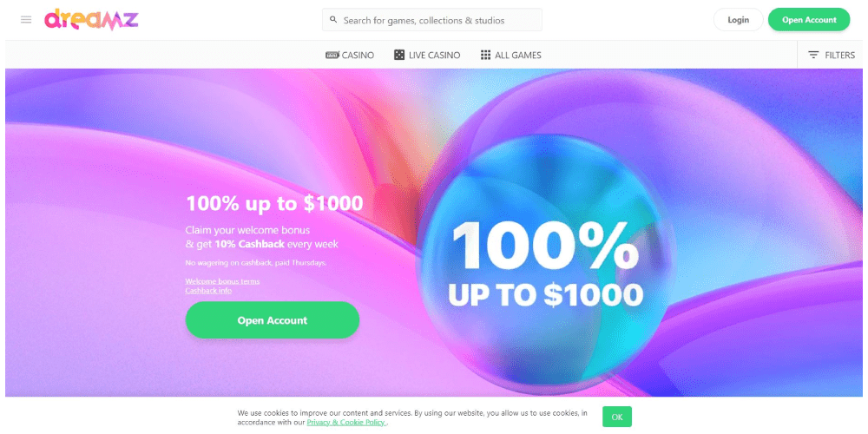Image resolution: width=868 pixels, height=434 pixels.
Task: Click the dice icon beside Live Casino
Action: [x=398, y=56]
